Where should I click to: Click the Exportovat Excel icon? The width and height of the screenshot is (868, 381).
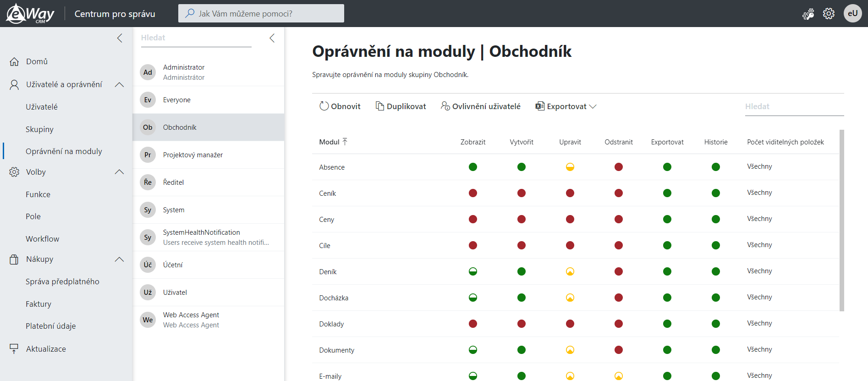point(540,106)
